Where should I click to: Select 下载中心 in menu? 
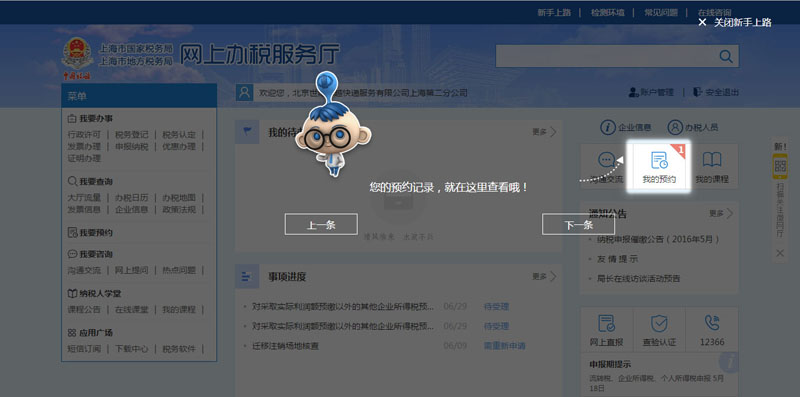point(131,349)
